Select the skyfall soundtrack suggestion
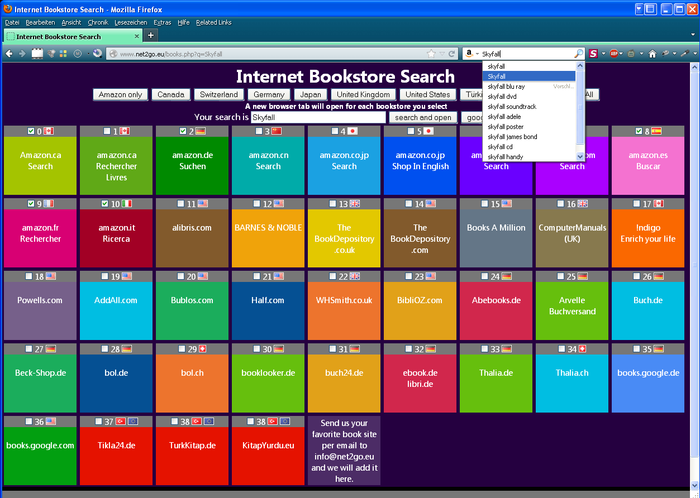This screenshot has width=700, height=498. [x=512, y=107]
